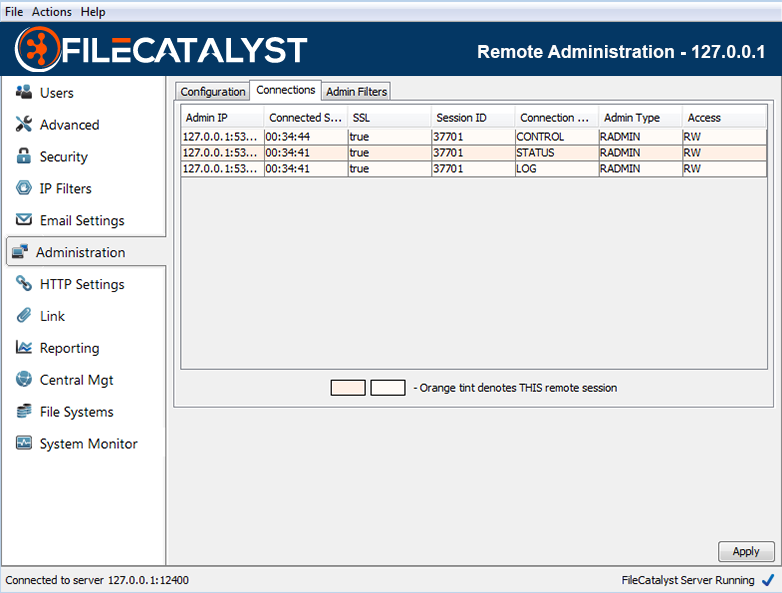
Task: Select the Connections tab
Action: [285, 90]
